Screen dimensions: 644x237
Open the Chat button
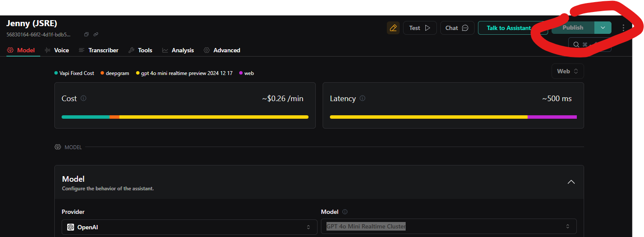pyautogui.click(x=457, y=28)
